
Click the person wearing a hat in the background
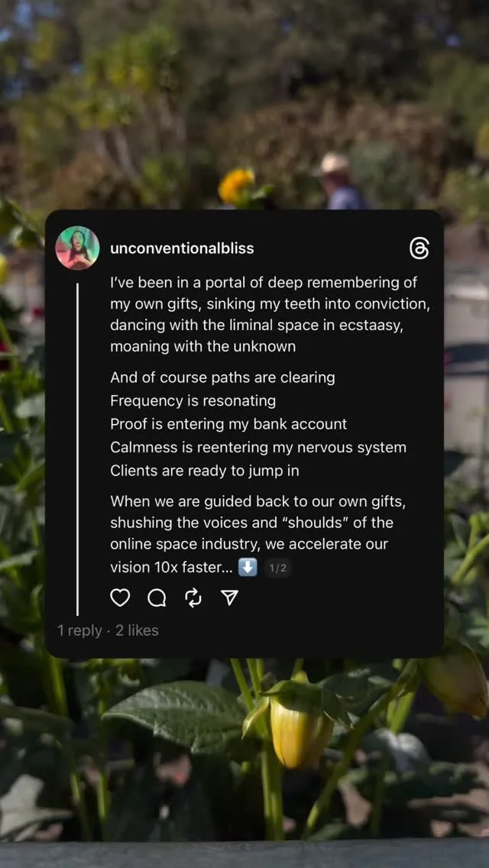pyautogui.click(x=341, y=181)
